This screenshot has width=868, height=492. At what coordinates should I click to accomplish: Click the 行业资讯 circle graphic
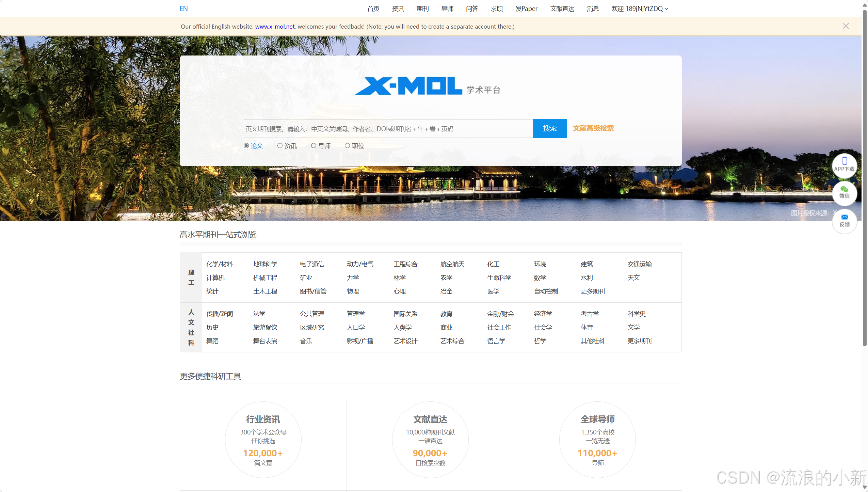263,440
